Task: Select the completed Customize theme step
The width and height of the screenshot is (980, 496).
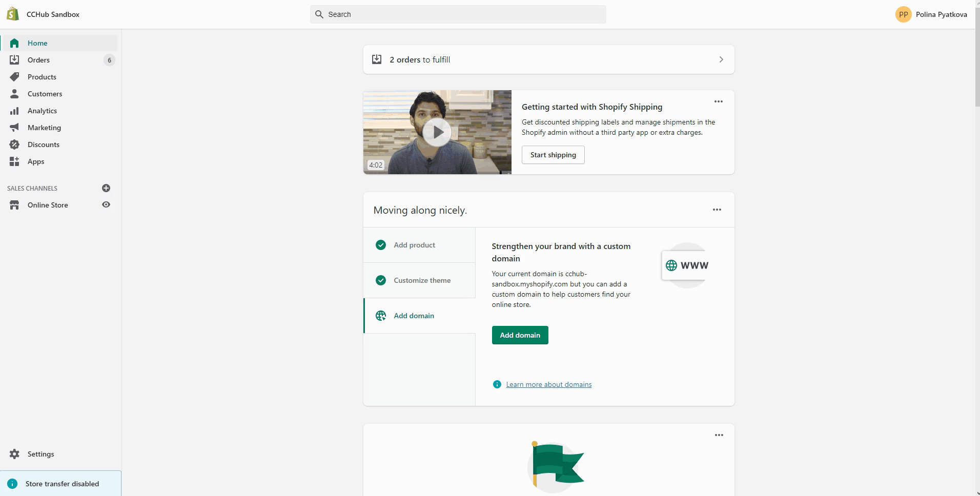Action: (x=422, y=280)
